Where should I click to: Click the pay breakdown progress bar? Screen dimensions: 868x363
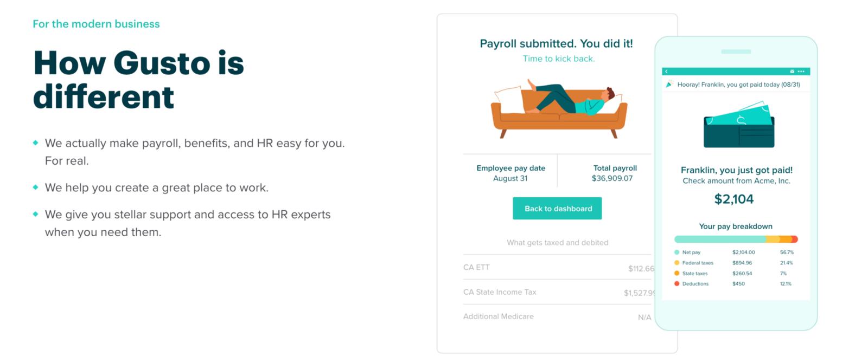pyautogui.click(x=736, y=239)
